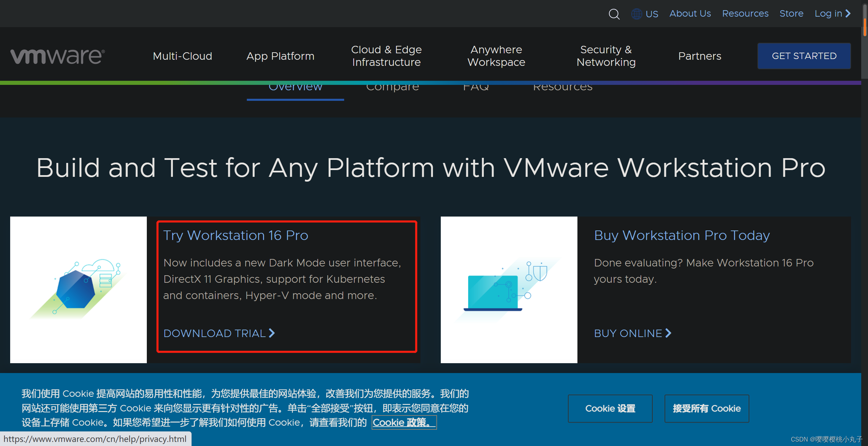The width and height of the screenshot is (868, 446).
Task: Switch to the Compare tab
Action: tap(393, 88)
